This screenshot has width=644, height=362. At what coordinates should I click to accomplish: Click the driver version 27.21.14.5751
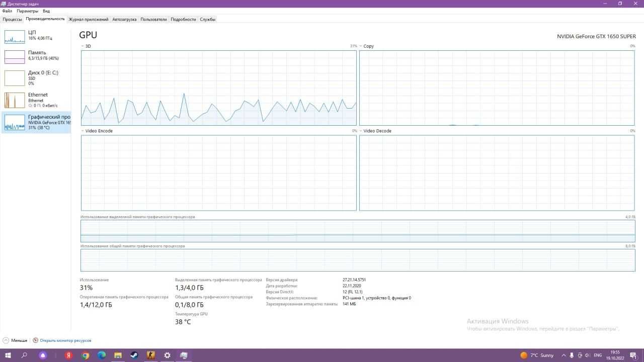tap(354, 280)
